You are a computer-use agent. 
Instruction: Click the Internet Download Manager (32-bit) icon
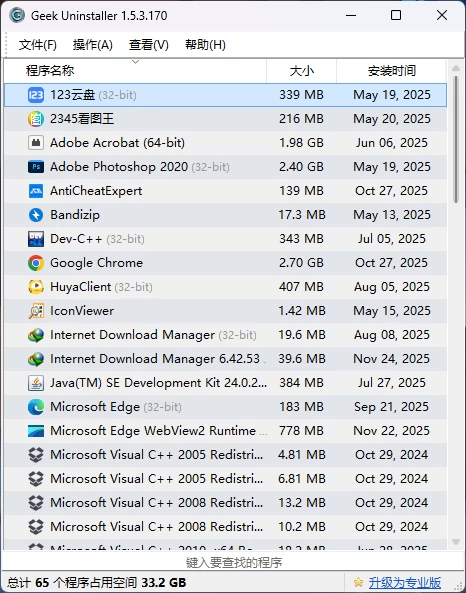click(36, 335)
